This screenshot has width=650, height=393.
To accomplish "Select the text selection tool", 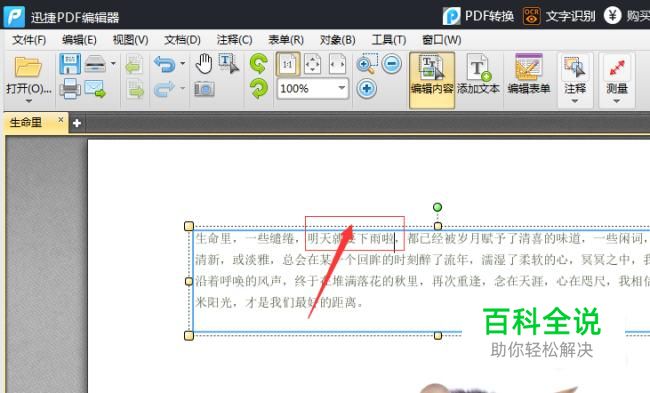I will click(229, 64).
